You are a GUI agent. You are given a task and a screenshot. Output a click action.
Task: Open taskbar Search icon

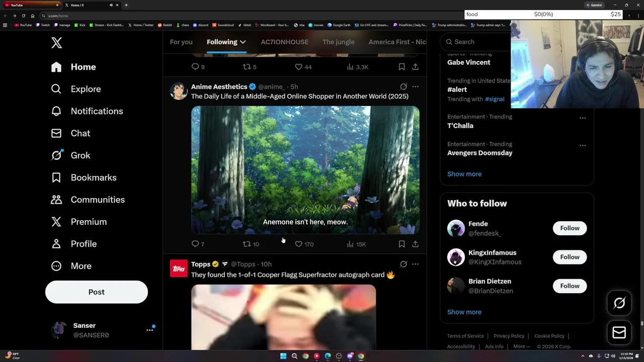294,356
